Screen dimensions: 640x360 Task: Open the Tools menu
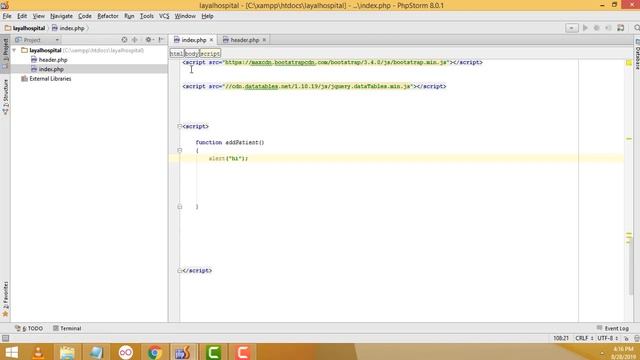(147, 16)
